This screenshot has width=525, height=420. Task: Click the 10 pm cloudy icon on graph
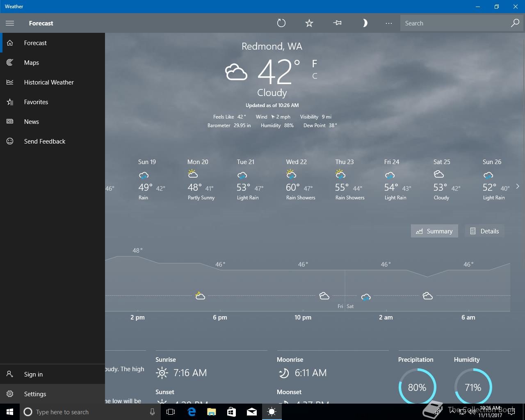point(324,296)
